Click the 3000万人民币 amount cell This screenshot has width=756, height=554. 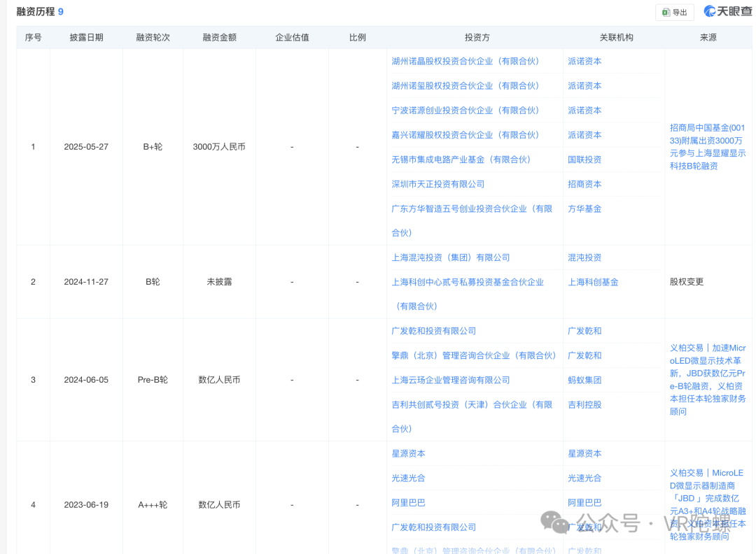219,147
